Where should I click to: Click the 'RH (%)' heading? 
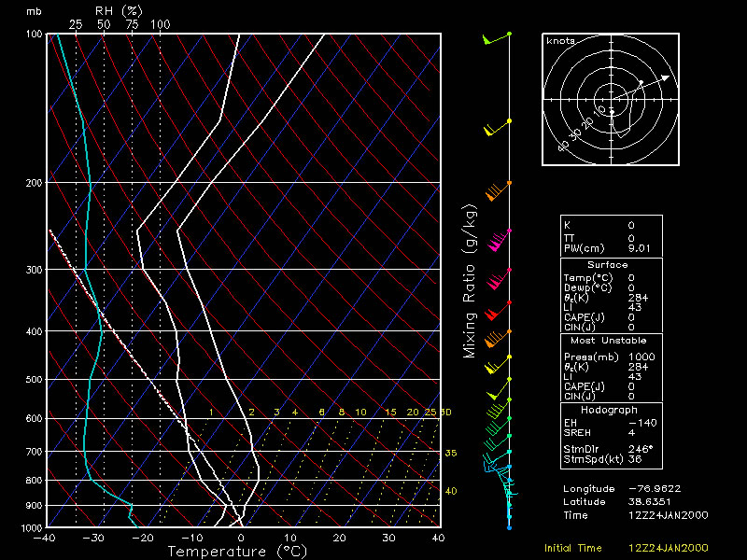[x=120, y=11]
